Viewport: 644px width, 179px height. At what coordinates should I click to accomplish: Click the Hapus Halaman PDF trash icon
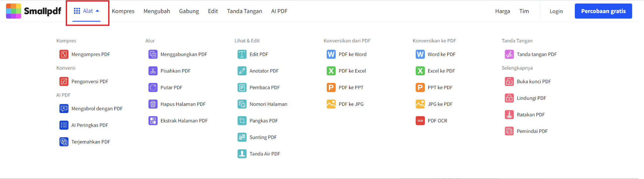153,104
